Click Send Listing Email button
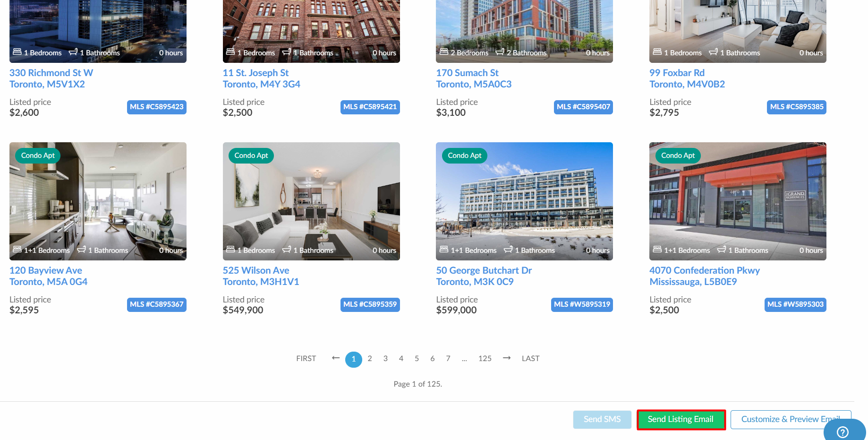The height and width of the screenshot is (440, 868). pos(681,420)
